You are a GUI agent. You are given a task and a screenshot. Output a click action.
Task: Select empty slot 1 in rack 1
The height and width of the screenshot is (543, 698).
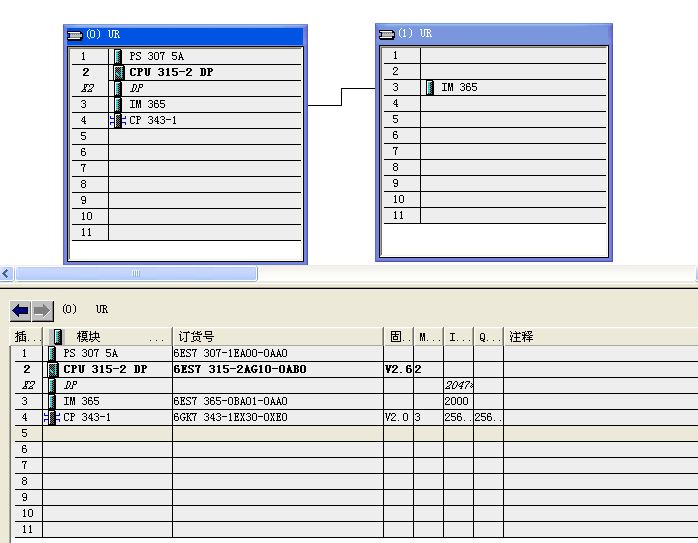click(495, 55)
